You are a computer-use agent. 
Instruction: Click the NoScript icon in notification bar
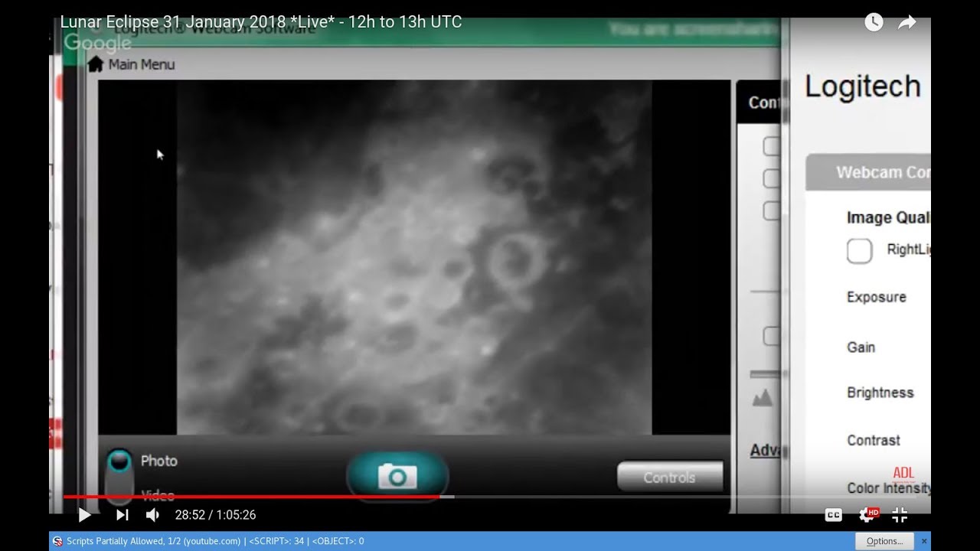point(57,541)
